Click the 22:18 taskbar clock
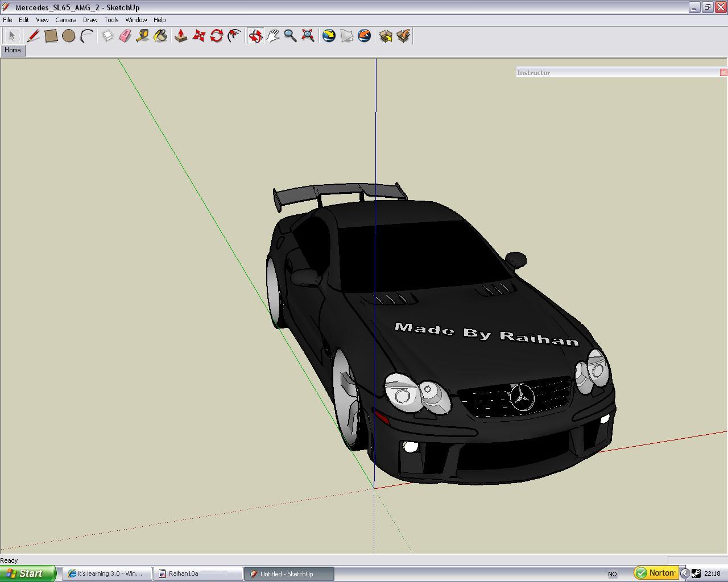The image size is (728, 582). click(712, 573)
